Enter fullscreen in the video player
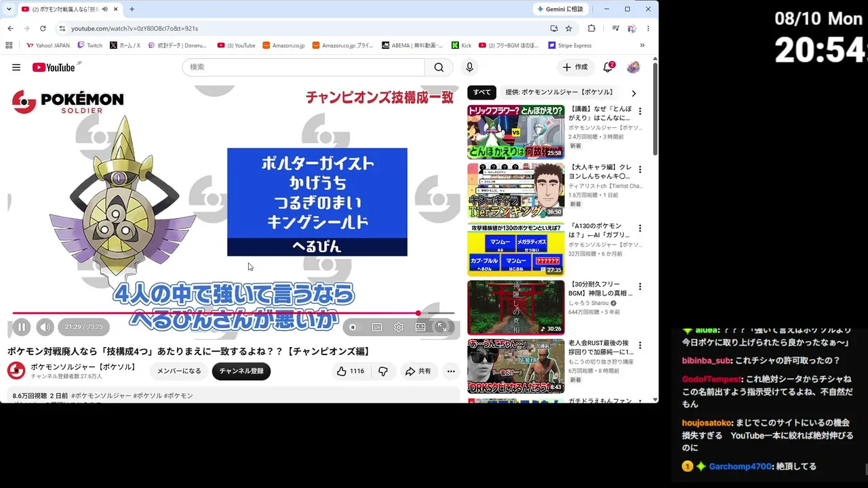The height and width of the screenshot is (488, 868). (x=442, y=327)
